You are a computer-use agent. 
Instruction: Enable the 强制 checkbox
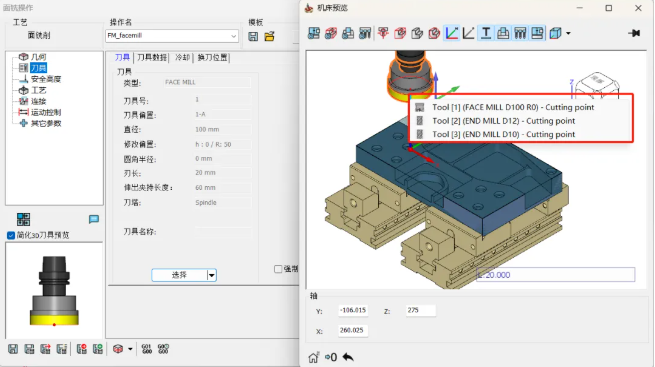click(x=278, y=269)
